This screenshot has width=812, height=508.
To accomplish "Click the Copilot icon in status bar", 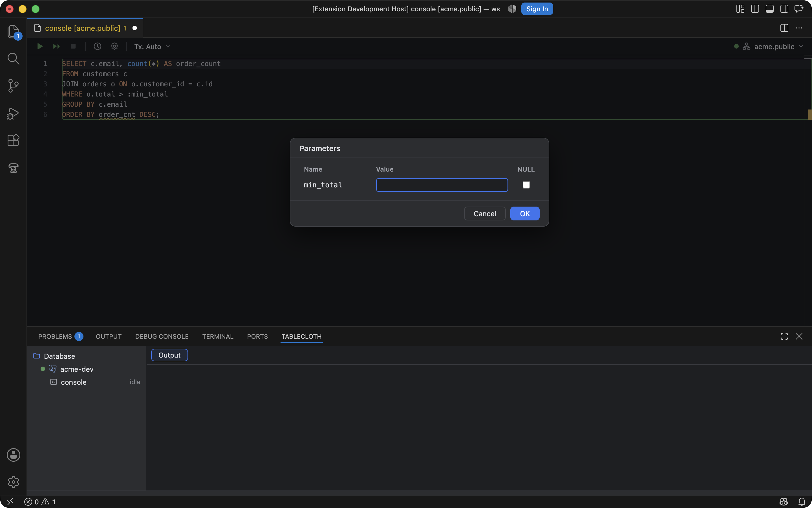I will point(784,502).
